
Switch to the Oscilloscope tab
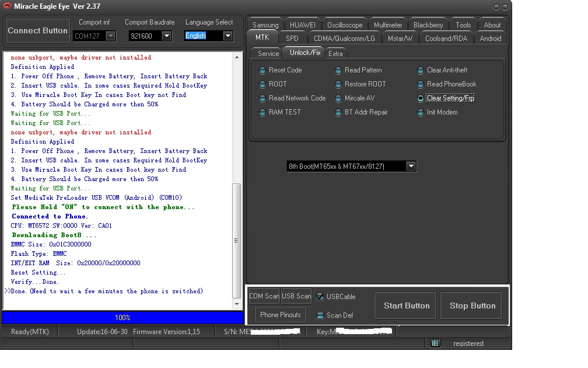(x=345, y=25)
